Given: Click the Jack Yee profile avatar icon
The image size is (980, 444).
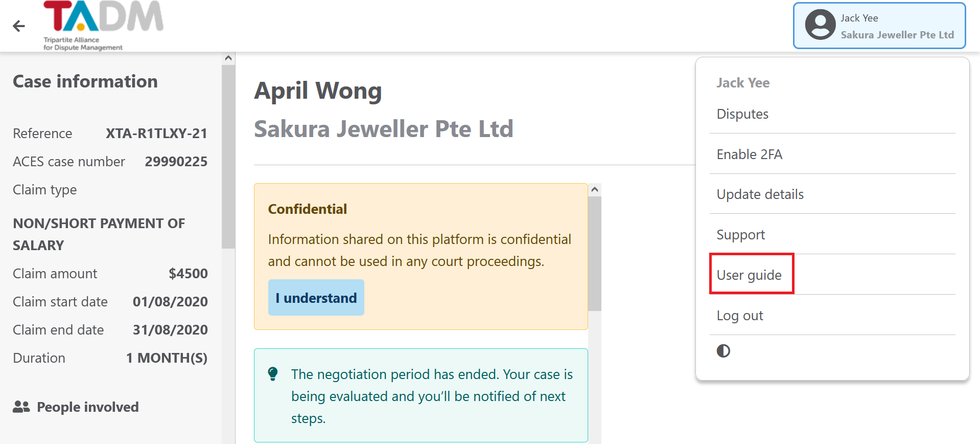Looking at the screenshot, I should coord(820,25).
